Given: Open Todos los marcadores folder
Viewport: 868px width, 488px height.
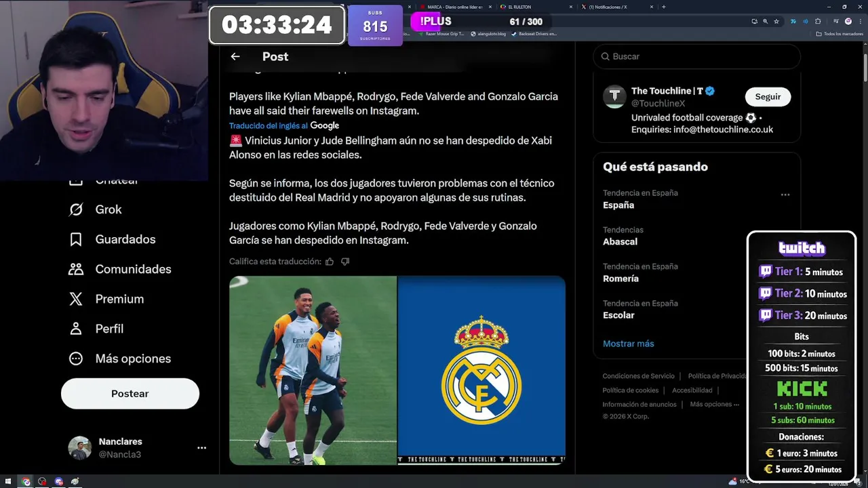Looking at the screenshot, I should (840, 34).
